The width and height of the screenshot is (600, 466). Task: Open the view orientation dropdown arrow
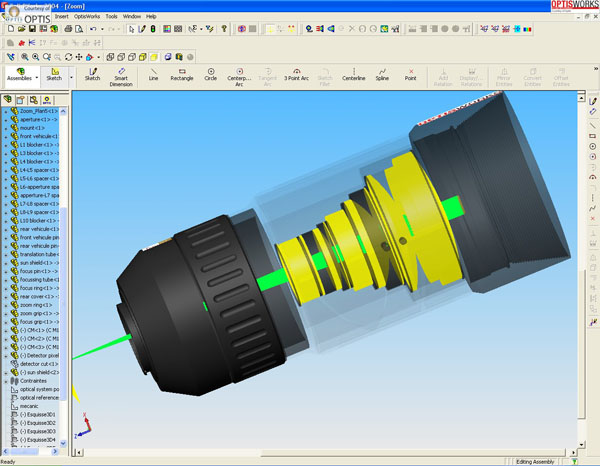point(99,57)
